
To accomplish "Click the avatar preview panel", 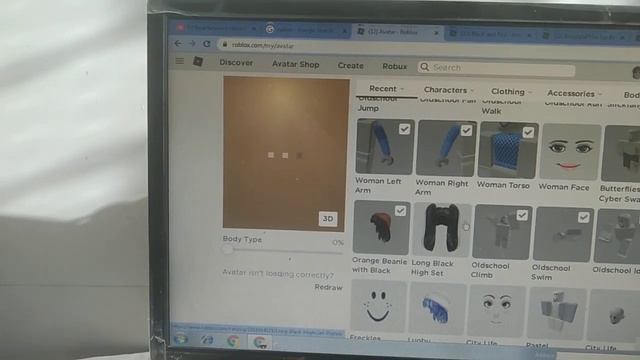I will coord(286,154).
